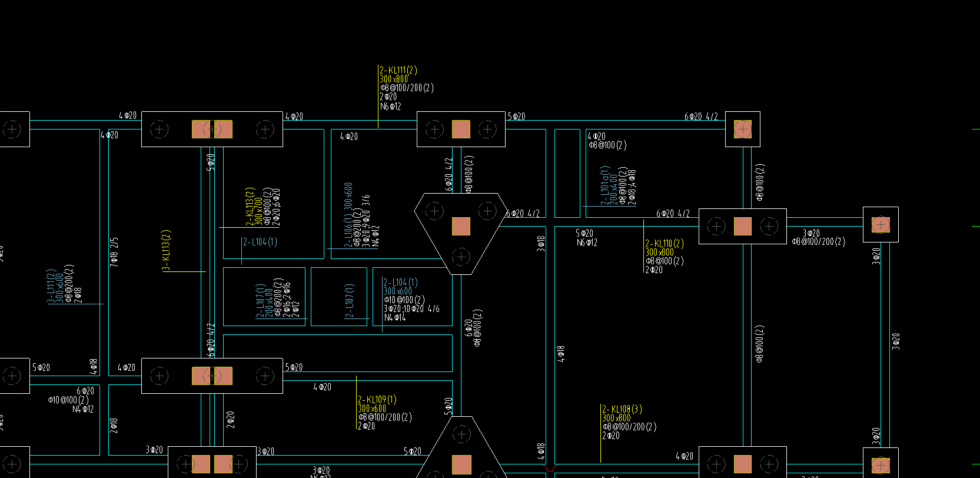This screenshot has height=478, width=980.
Task: Select the 5Φ20 text above N6Φ12
Action: [x=584, y=233]
